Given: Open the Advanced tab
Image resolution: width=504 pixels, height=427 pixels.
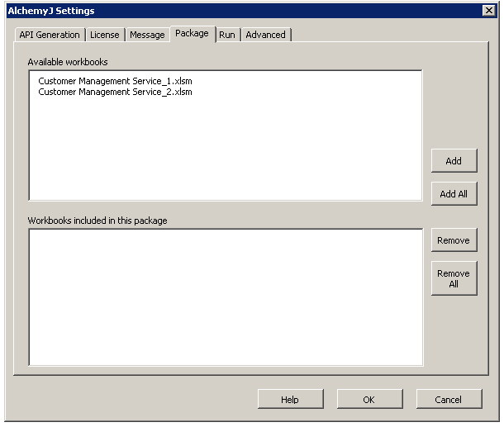Looking at the screenshot, I should pyautogui.click(x=265, y=35).
